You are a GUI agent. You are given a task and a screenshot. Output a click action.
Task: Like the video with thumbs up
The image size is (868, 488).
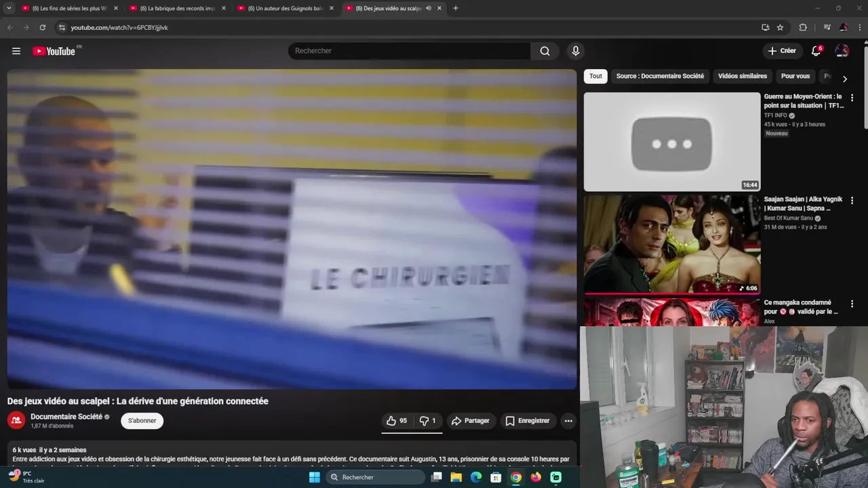[397, 421]
